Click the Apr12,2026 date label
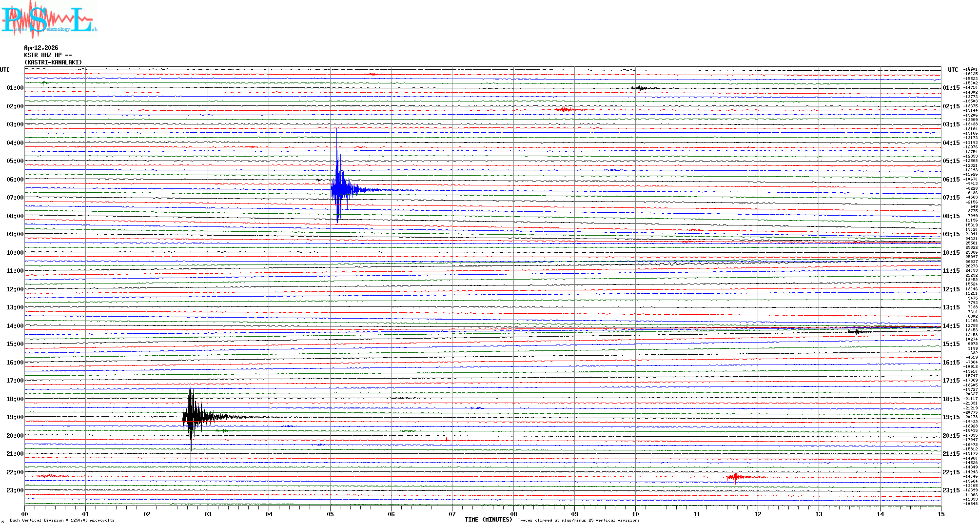The height and width of the screenshot is (527, 980). click(41, 48)
